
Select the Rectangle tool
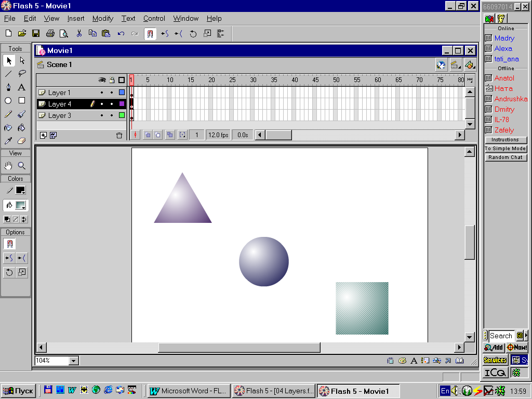[x=22, y=100]
